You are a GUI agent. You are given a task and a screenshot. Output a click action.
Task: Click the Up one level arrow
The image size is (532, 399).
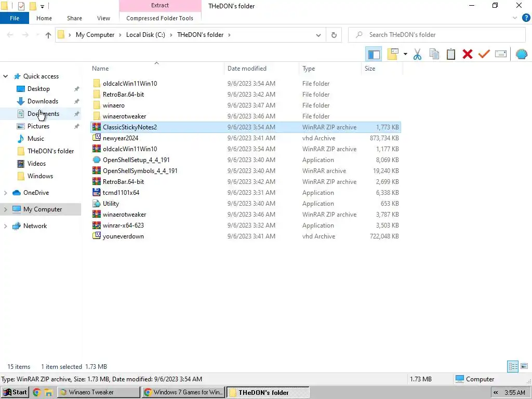48,35
